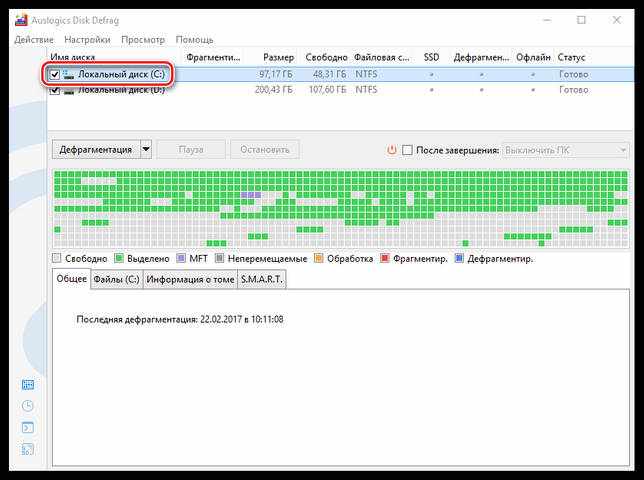Click the green Выделено legend swatch
The height and width of the screenshot is (480, 644).
point(119,258)
